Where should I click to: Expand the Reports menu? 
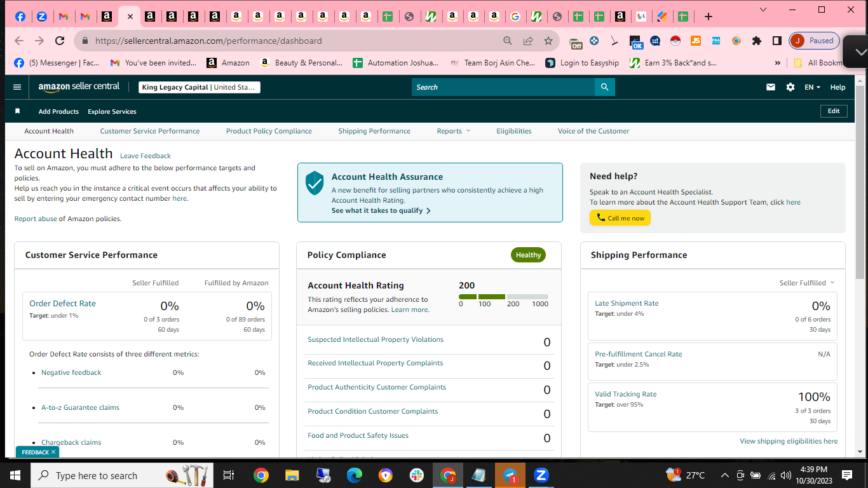click(x=454, y=131)
